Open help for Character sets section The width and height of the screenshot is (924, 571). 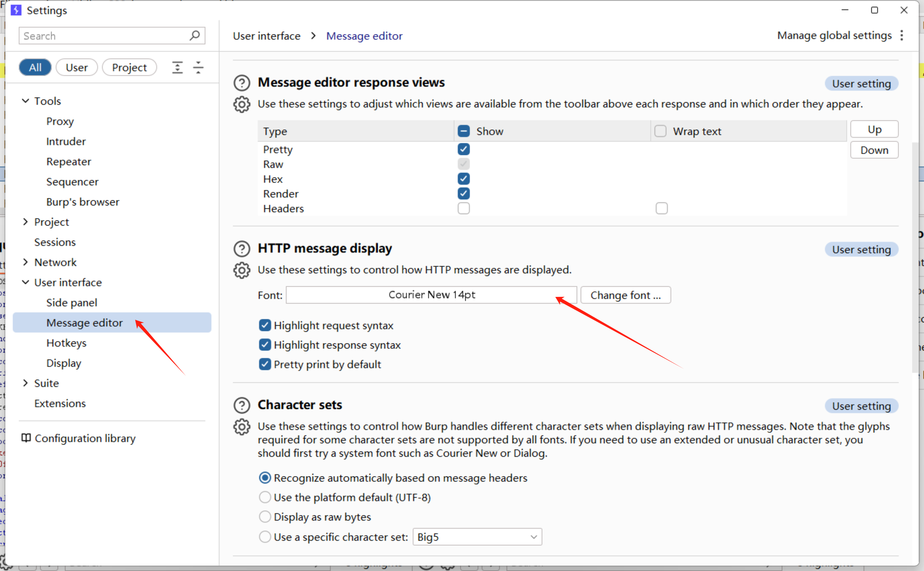[x=242, y=405]
